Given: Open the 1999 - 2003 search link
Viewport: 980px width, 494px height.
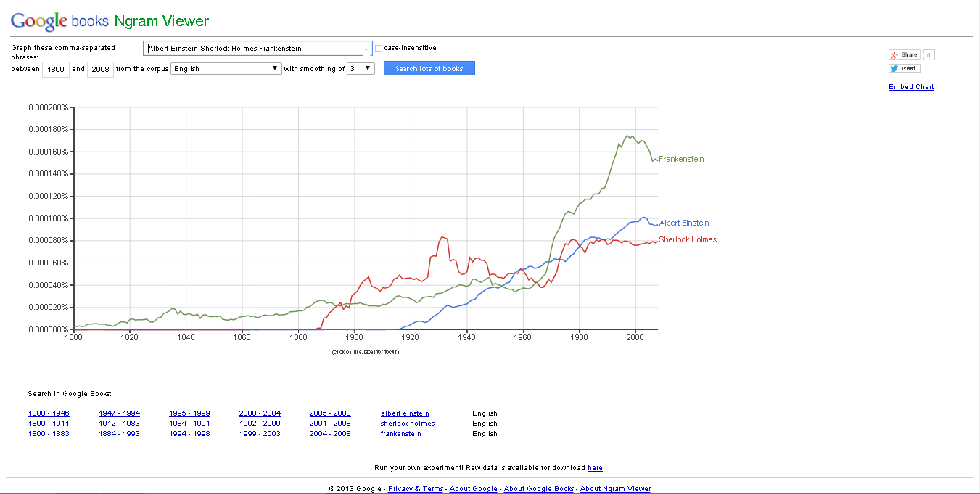Looking at the screenshot, I should point(260,434).
